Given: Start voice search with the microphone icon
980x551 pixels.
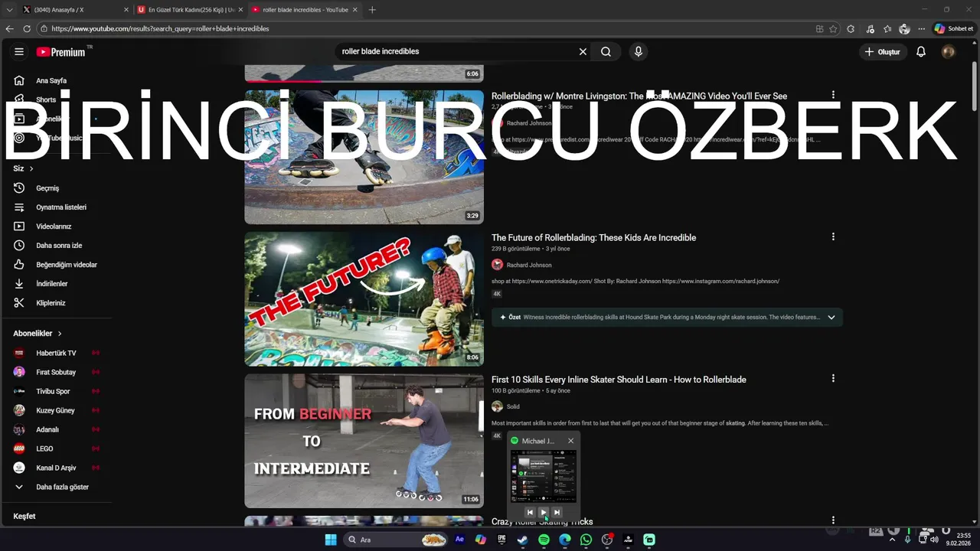Looking at the screenshot, I should click(x=638, y=51).
